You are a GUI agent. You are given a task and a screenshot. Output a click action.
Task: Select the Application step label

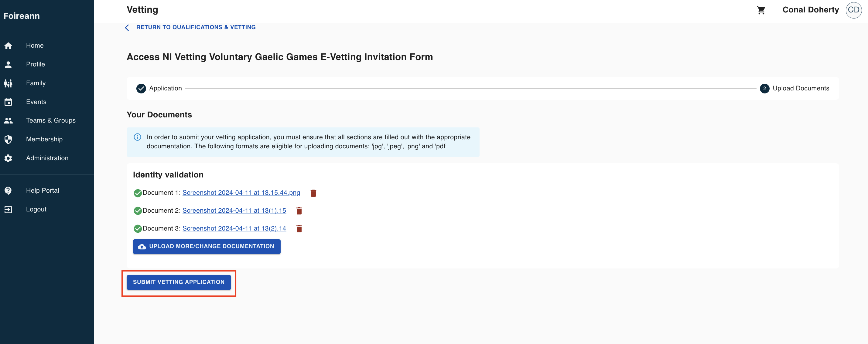166,88
